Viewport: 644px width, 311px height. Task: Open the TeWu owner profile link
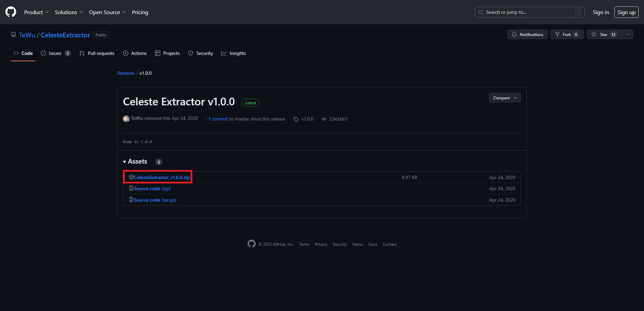point(27,35)
